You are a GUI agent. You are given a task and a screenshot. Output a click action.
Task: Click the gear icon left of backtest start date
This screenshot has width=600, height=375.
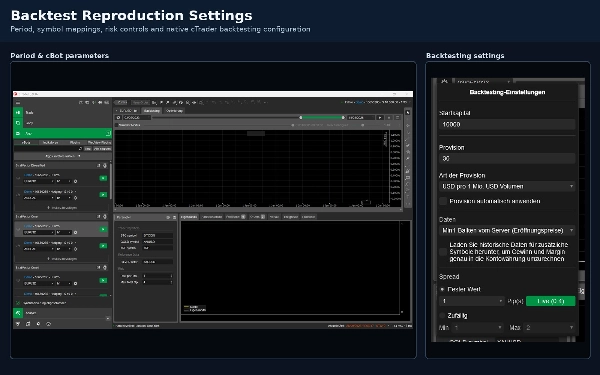click(119, 117)
